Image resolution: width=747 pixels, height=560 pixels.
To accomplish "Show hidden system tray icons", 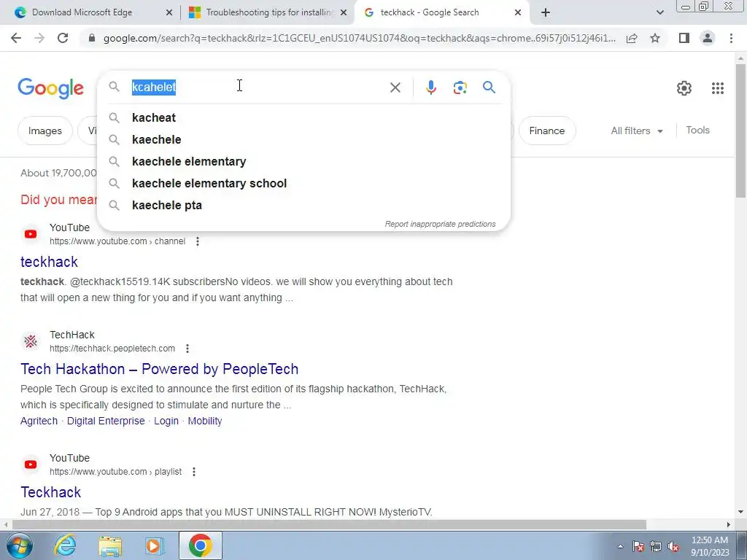I will pos(620,547).
